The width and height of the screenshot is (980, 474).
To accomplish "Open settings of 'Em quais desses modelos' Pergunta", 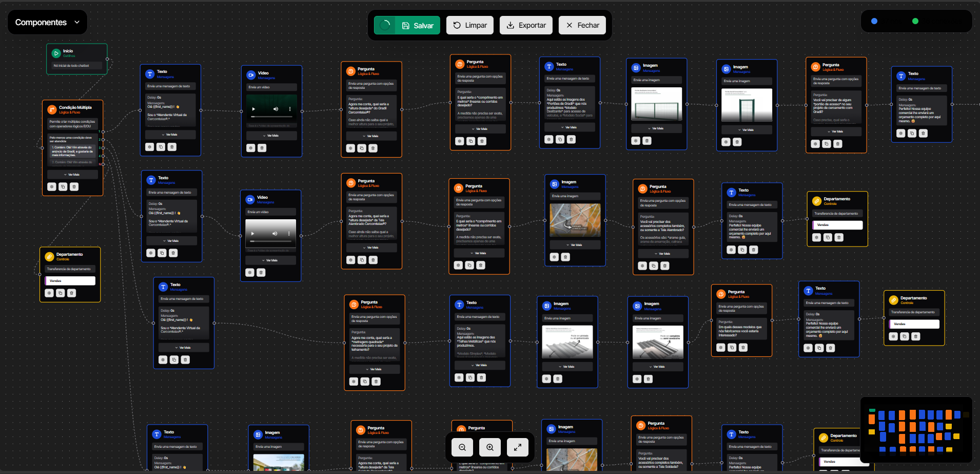I will [721, 348].
